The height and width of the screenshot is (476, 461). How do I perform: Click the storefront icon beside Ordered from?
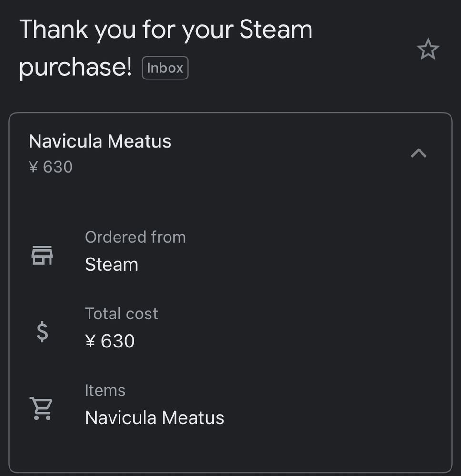(42, 255)
